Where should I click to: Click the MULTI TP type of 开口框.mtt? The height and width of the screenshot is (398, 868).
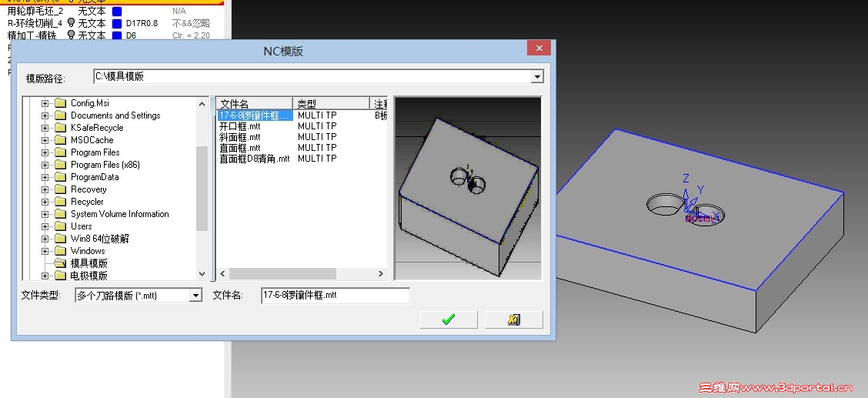[317, 126]
